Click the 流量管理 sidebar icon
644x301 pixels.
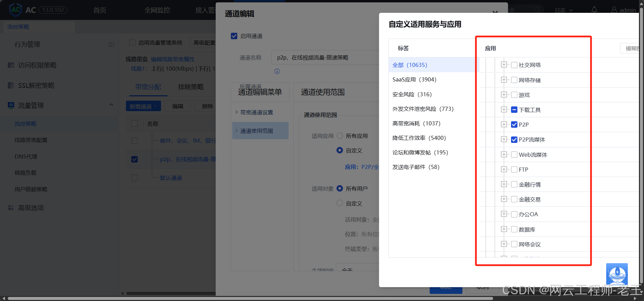(11, 105)
